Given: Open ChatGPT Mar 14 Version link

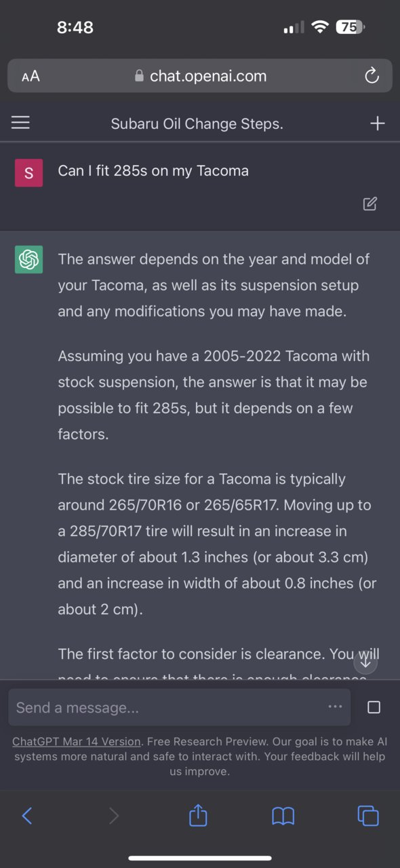Looking at the screenshot, I should click(x=77, y=741).
